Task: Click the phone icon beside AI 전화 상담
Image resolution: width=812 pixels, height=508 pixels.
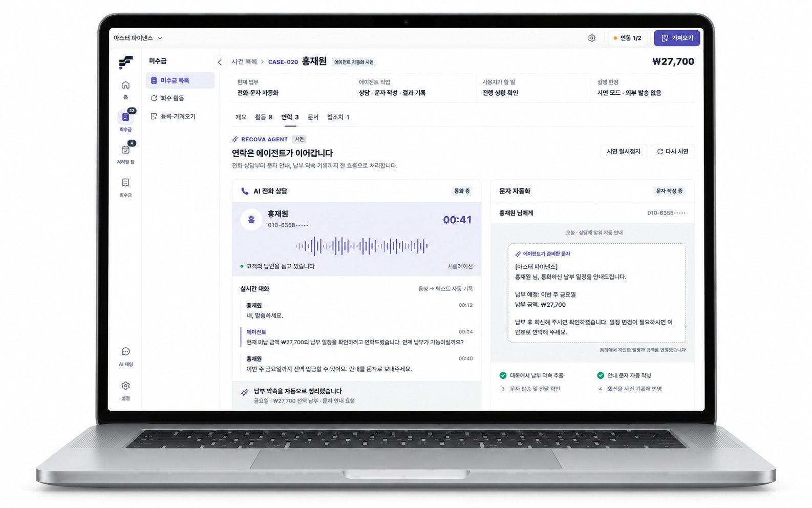Action: tap(245, 191)
